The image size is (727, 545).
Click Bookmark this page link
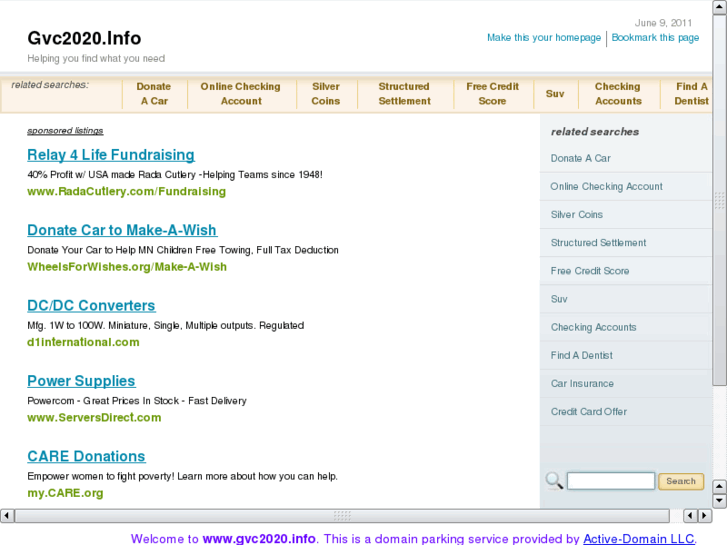[655, 38]
